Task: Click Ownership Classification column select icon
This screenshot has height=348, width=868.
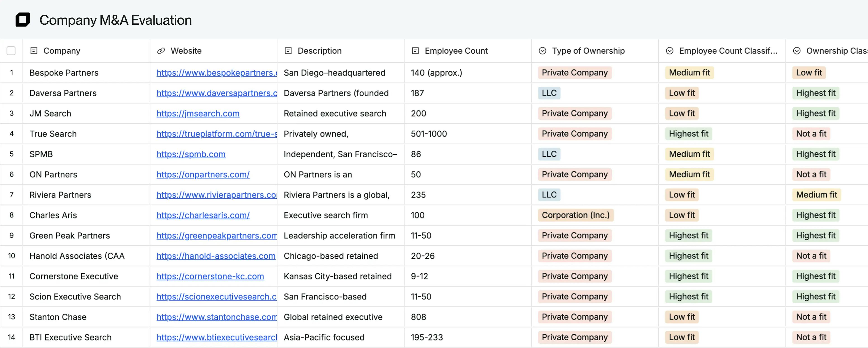Action: coord(797,51)
